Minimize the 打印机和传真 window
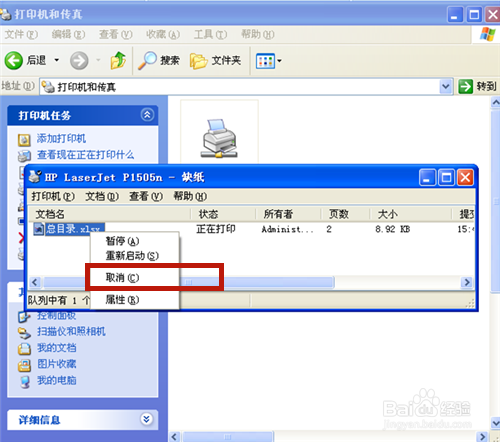500x442 pixels. point(454,15)
